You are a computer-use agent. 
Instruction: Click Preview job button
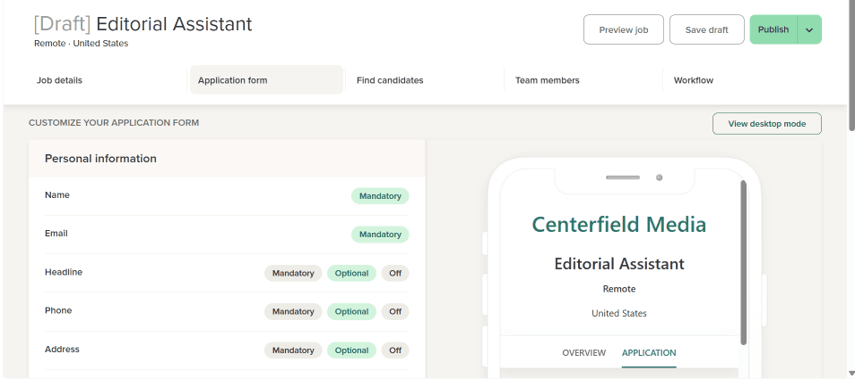point(624,29)
